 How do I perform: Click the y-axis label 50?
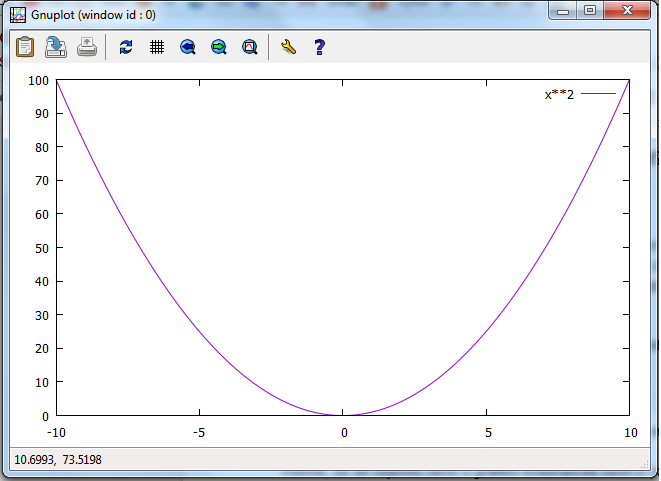(42, 248)
